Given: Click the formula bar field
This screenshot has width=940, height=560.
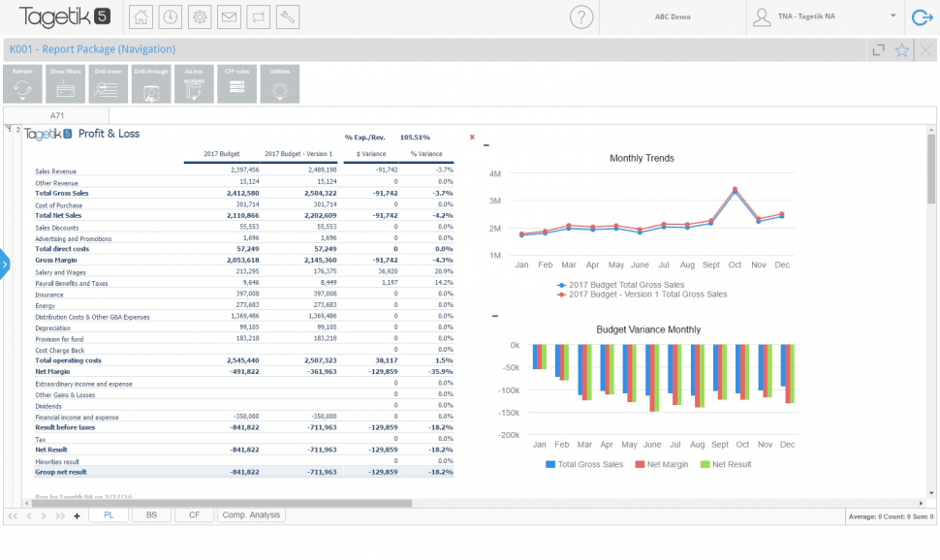Looking at the screenshot, I should click(522, 115).
